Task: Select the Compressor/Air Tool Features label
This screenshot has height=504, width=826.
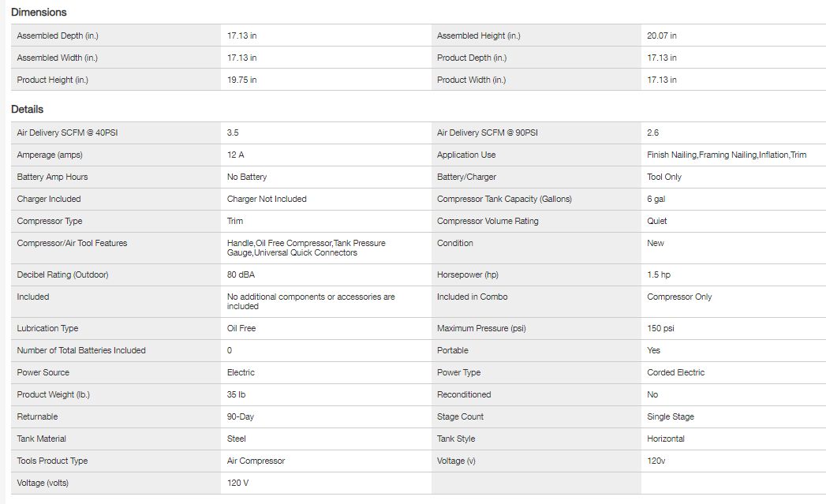Action: tap(72, 243)
